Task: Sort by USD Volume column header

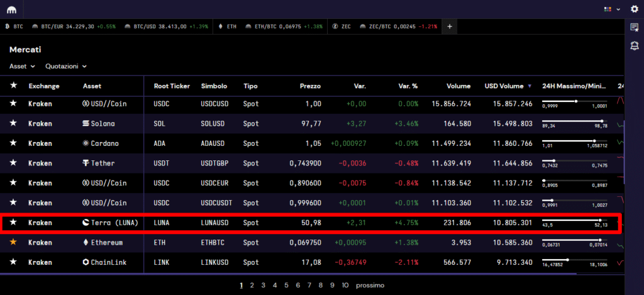Action: 508,86
